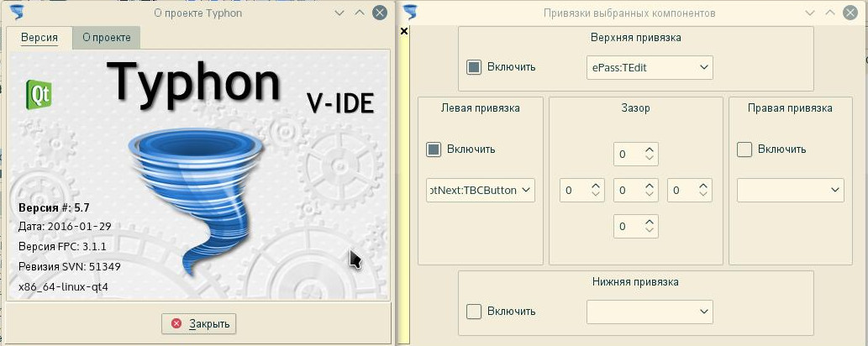Select the "Версия" tab
The height and width of the screenshot is (346, 868).
pos(39,38)
